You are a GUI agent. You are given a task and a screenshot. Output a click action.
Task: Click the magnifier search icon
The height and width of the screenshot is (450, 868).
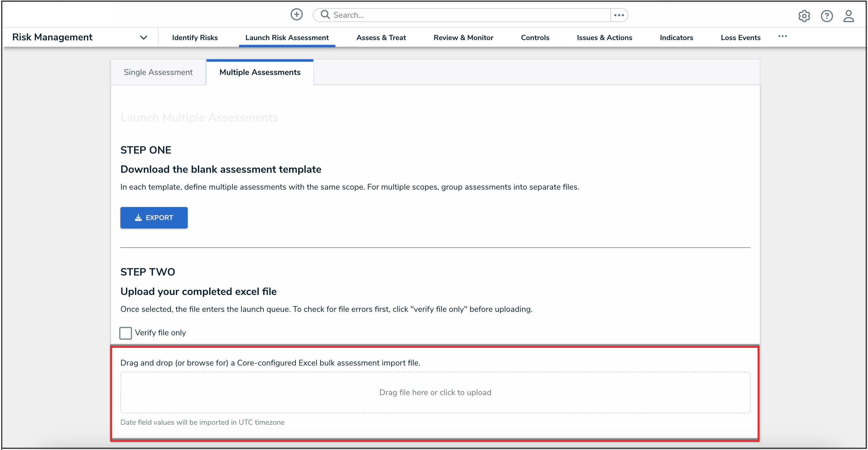(325, 15)
